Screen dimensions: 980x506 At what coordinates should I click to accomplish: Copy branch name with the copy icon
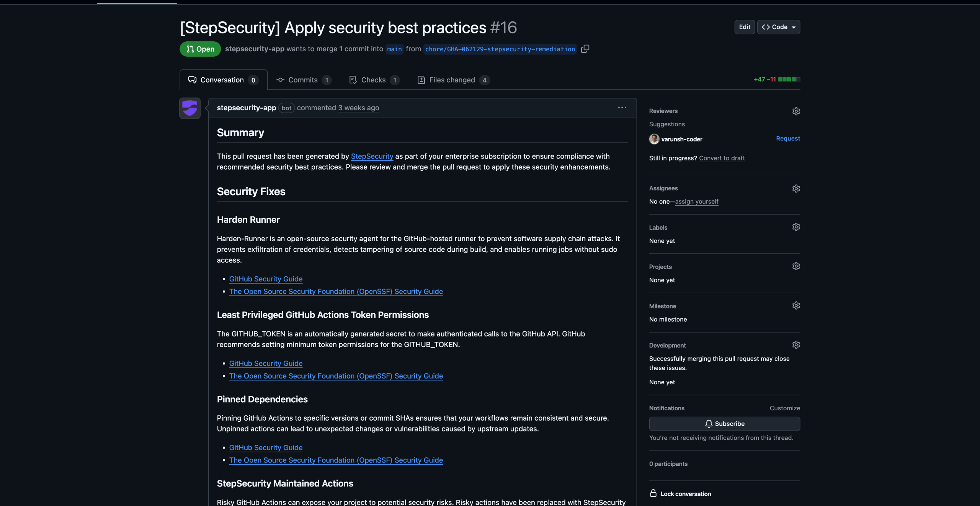585,49
